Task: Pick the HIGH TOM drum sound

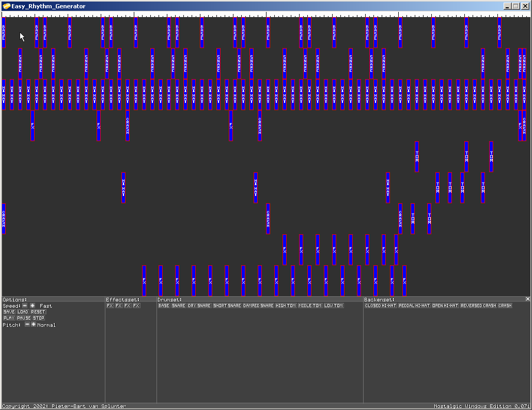Action: pos(286,306)
